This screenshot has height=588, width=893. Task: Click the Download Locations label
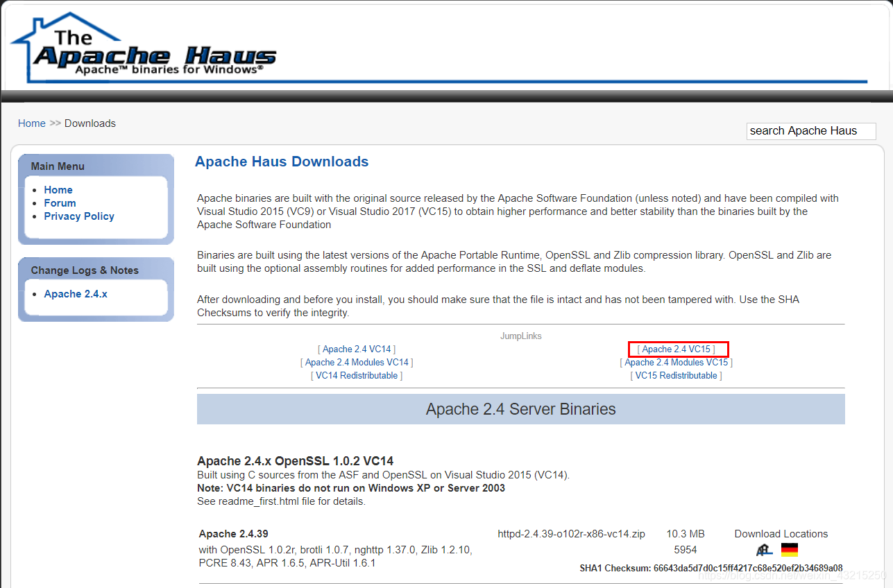pos(781,534)
